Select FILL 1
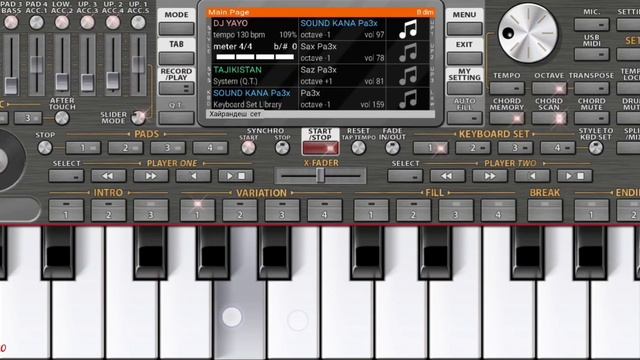The width and height of the screenshot is (640, 360). point(371,210)
